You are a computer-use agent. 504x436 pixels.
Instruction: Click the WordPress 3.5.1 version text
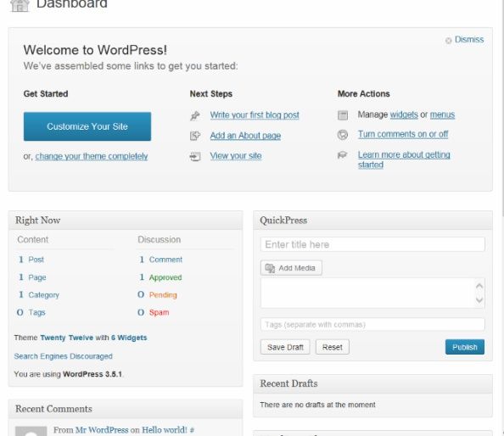92,374
